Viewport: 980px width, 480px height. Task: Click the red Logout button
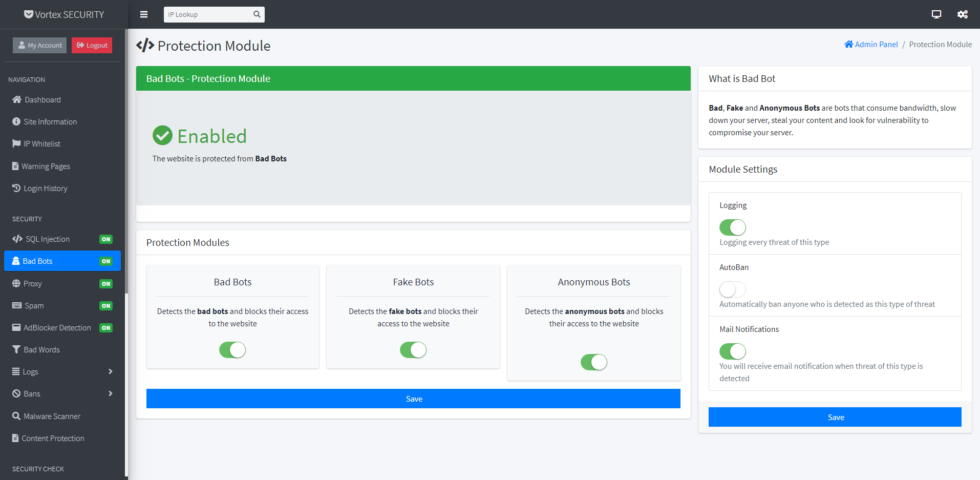coord(92,45)
